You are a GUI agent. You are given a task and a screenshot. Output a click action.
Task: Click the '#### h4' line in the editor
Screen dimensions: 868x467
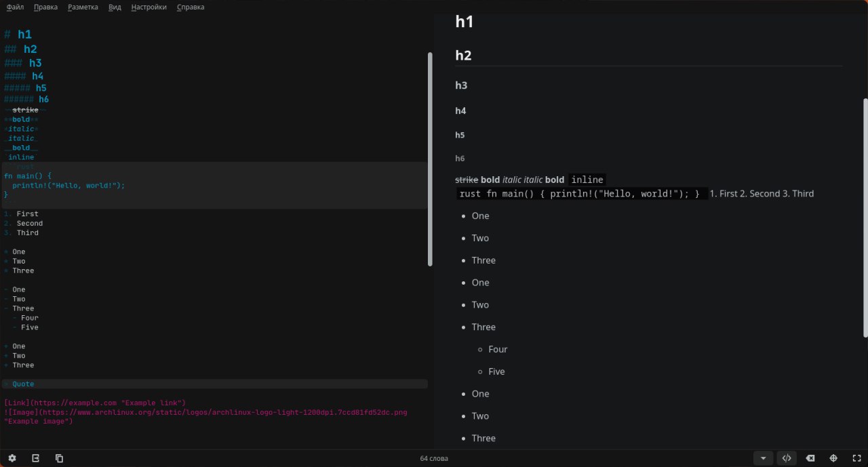tap(24, 76)
